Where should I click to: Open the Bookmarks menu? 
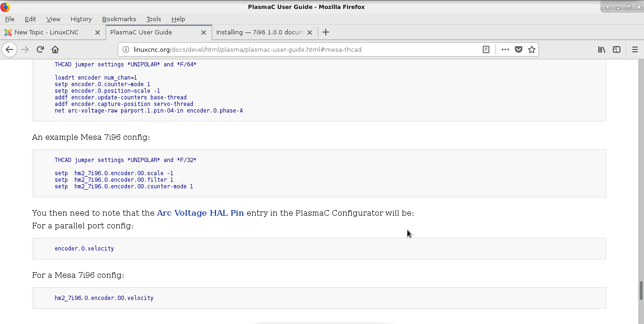pos(119,19)
